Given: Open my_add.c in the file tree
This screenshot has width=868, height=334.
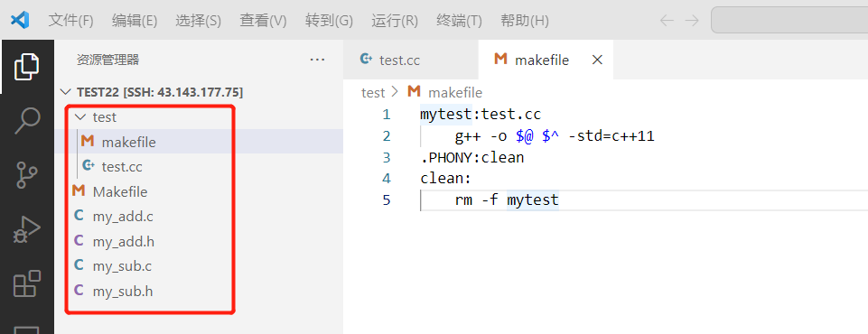Looking at the screenshot, I should [200, 217].
